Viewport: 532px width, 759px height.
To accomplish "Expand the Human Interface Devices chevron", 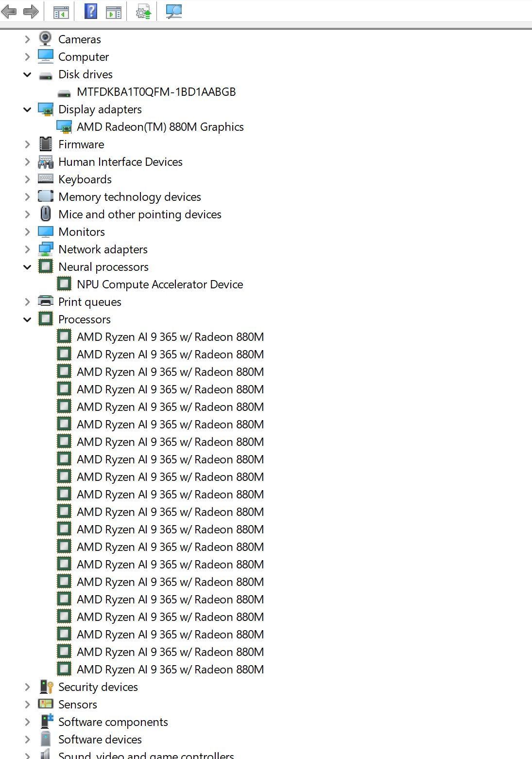I will coord(27,162).
